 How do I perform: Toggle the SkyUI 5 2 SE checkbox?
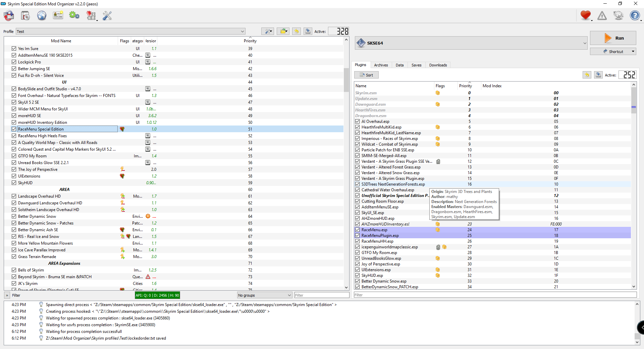click(x=14, y=102)
